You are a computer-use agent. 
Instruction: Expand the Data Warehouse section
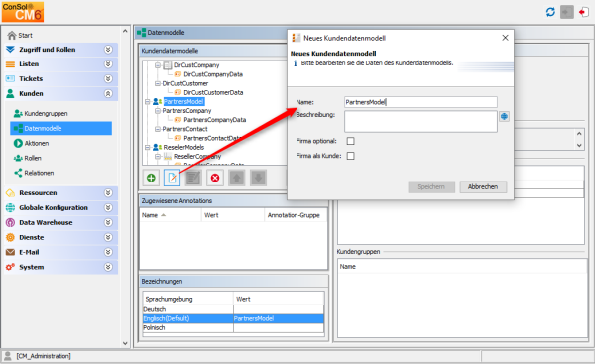point(108,223)
